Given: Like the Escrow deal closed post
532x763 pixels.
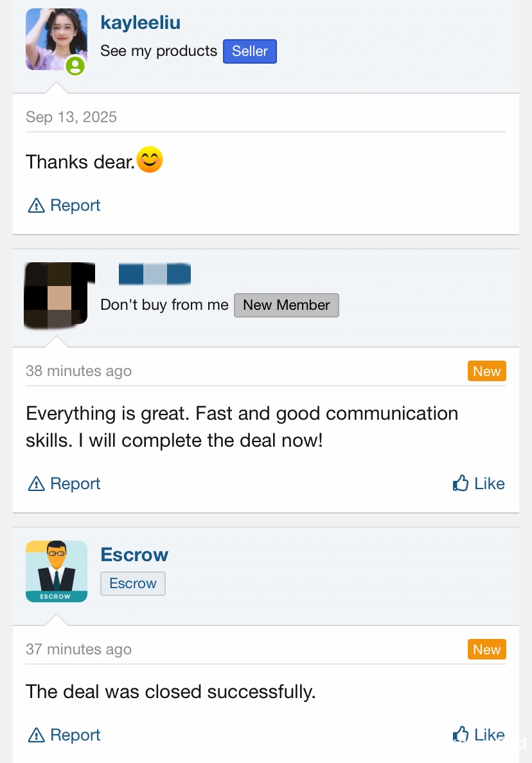Looking at the screenshot, I should (479, 735).
